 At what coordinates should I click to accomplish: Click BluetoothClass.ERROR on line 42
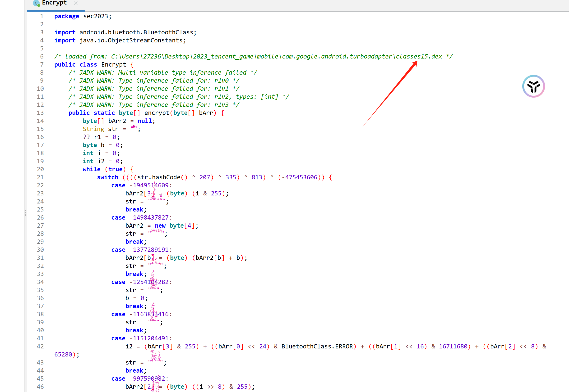317,347
